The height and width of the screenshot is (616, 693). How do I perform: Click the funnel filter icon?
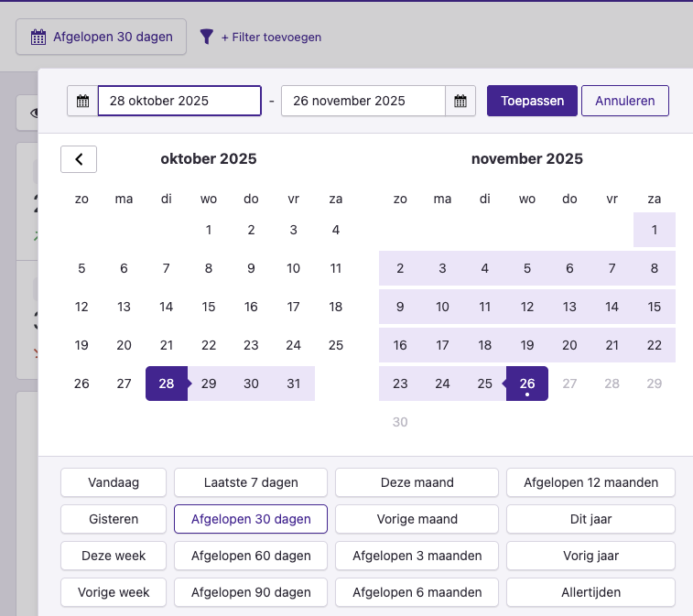[x=207, y=37]
